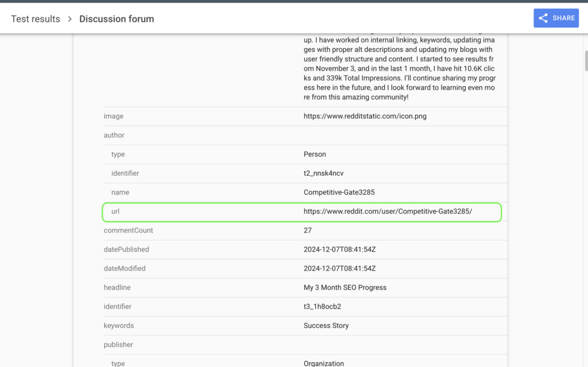Click the author identifier t2_nnsk4ncv
The height and width of the screenshot is (367, 588).
pyautogui.click(x=323, y=173)
